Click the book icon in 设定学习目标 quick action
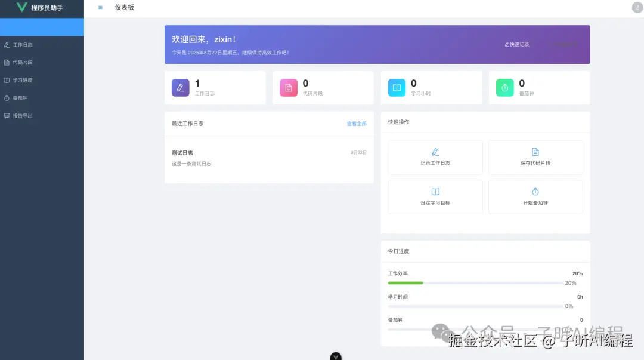Screen dimensions: 644x360 tap(435, 192)
